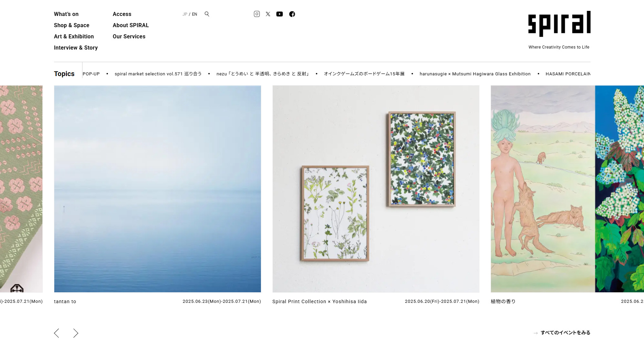This screenshot has width=644, height=349.
Task: Open the Access page
Action: [122, 14]
